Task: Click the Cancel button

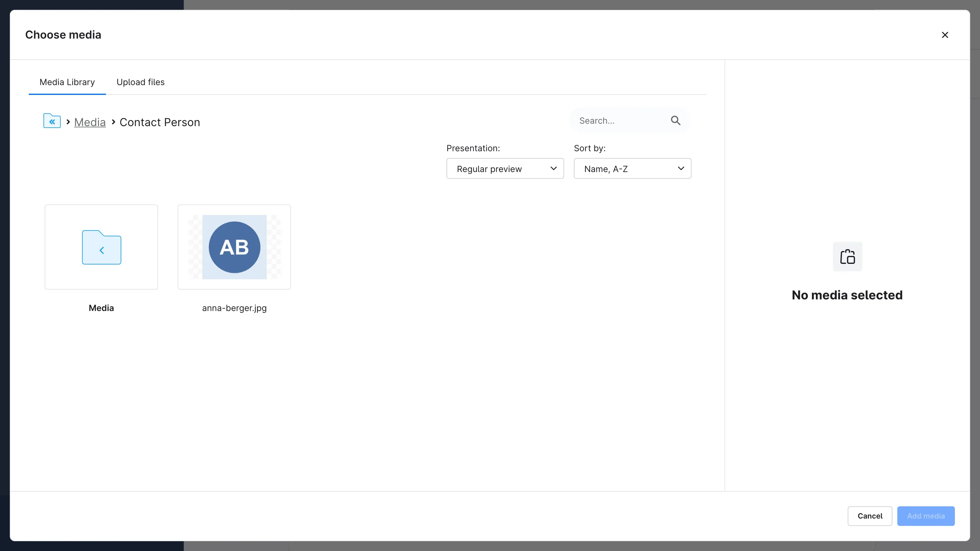Action: 870,515
